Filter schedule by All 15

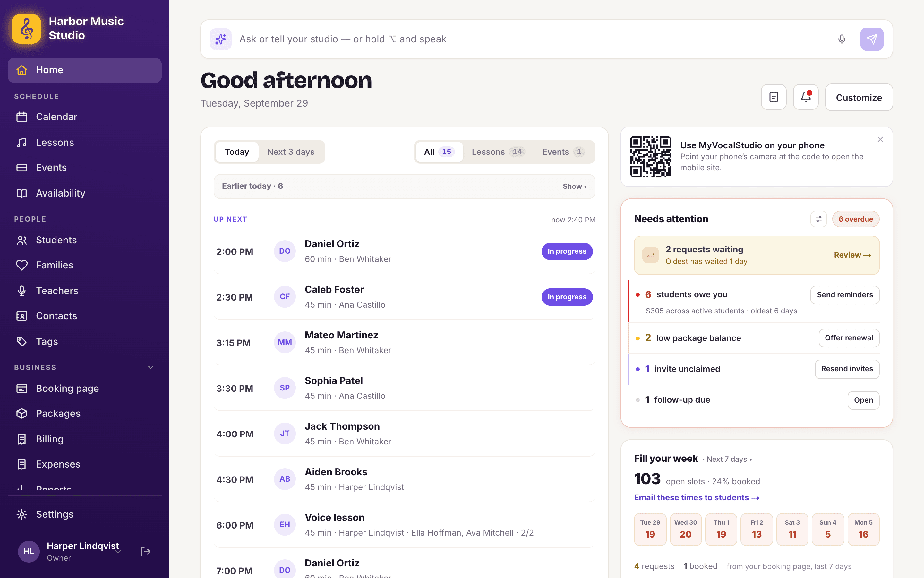(439, 152)
